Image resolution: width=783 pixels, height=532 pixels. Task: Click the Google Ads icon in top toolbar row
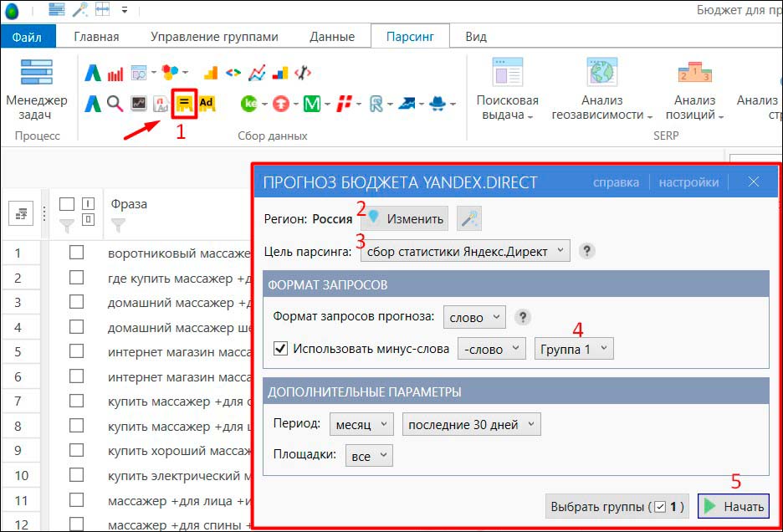92,73
